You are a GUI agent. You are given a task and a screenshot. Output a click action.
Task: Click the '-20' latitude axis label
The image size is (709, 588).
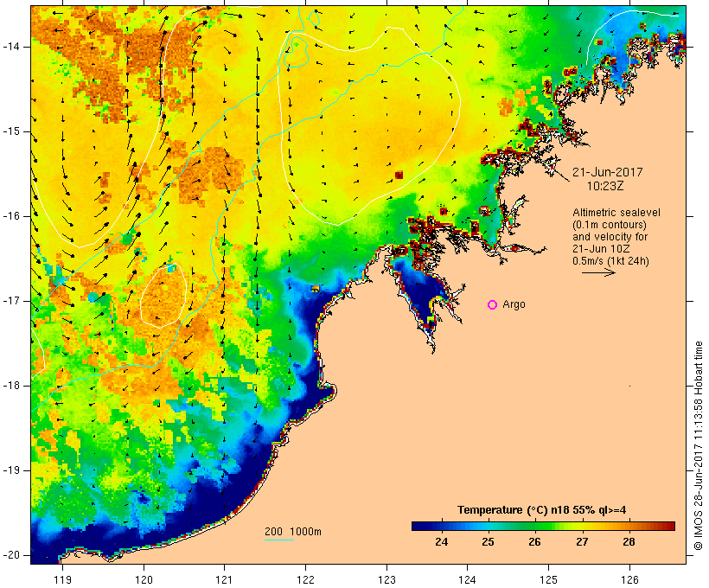[x=10, y=555]
